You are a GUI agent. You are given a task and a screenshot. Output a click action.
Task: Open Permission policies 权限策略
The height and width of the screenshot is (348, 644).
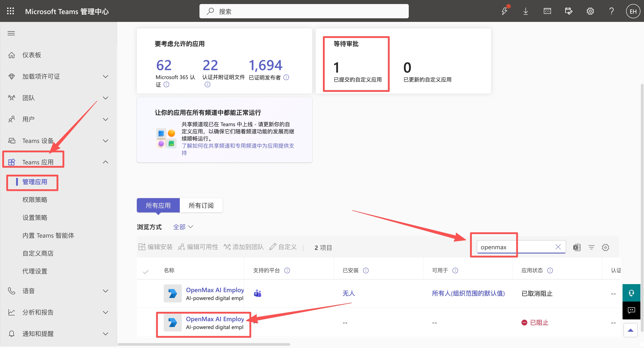click(35, 200)
